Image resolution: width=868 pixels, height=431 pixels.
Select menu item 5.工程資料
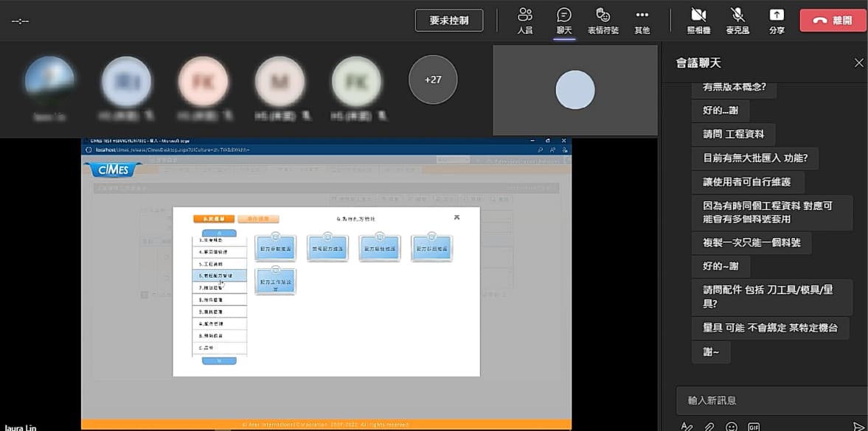point(219,264)
